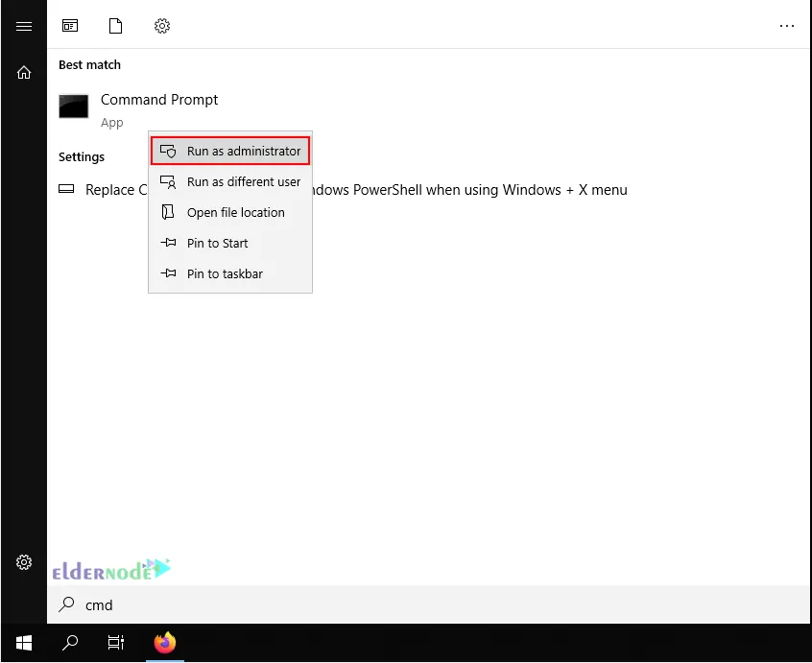Image resolution: width=812 pixels, height=663 pixels.
Task: Choose Run as administrator
Action: pyautogui.click(x=230, y=151)
